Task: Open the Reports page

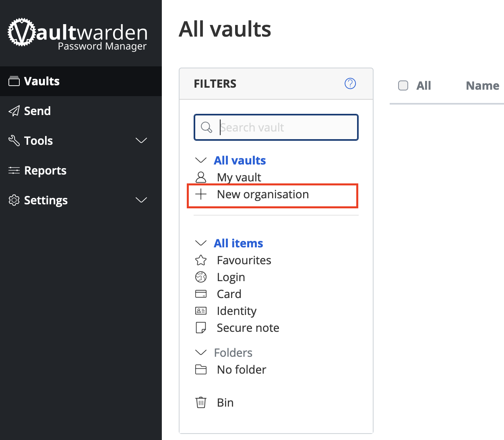Action: click(45, 171)
